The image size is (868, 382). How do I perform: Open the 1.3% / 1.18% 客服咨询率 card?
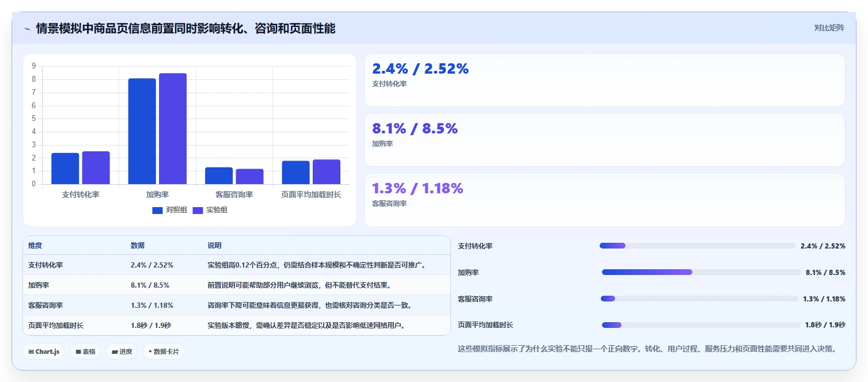[605, 200]
